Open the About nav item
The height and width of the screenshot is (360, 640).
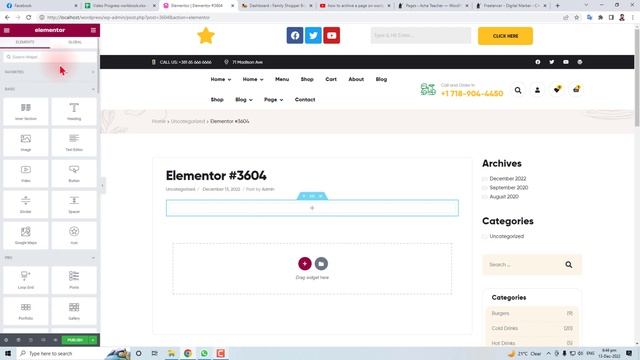click(356, 79)
